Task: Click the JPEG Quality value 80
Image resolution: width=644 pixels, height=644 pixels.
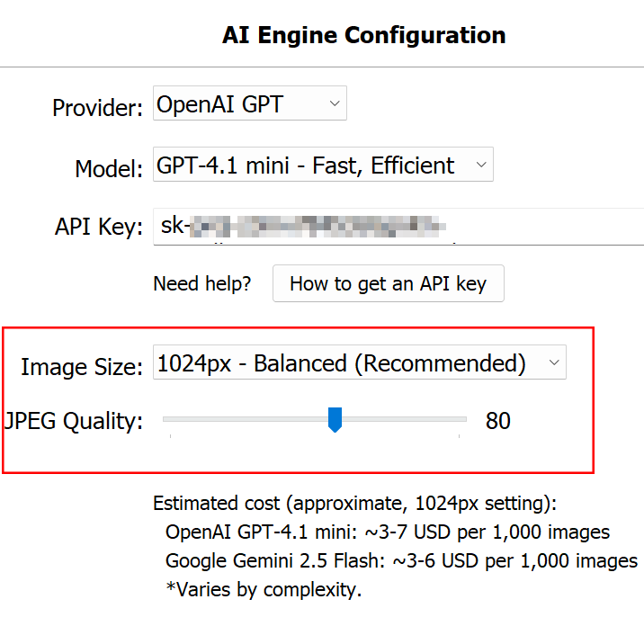Action: click(x=497, y=420)
